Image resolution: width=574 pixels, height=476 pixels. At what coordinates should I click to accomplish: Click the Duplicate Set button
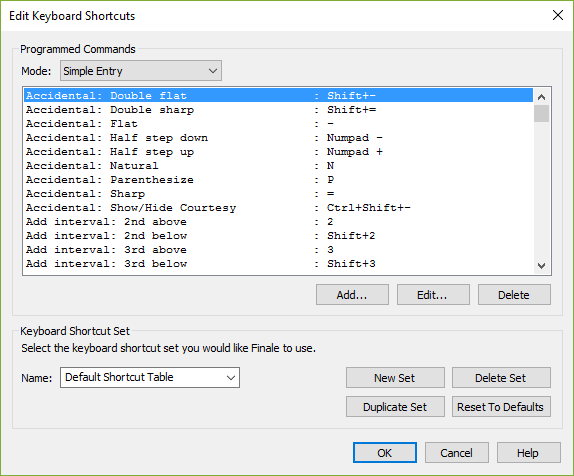pos(395,406)
